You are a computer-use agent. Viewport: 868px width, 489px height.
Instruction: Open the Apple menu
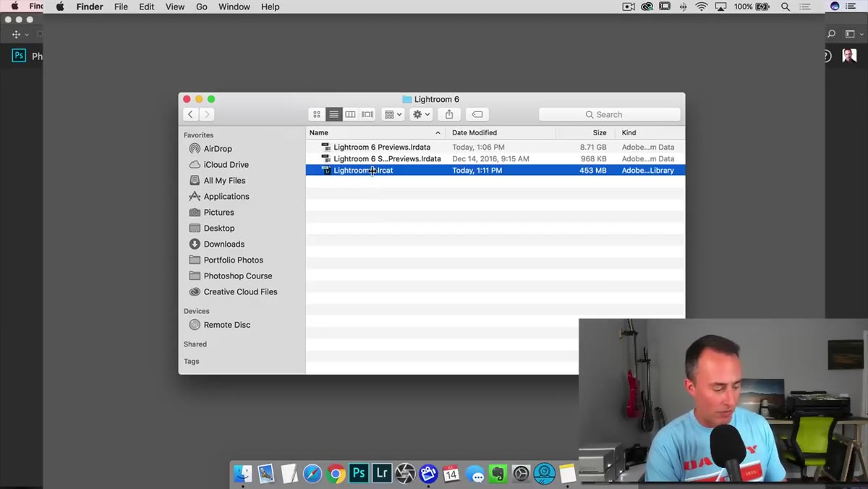pyautogui.click(x=60, y=7)
